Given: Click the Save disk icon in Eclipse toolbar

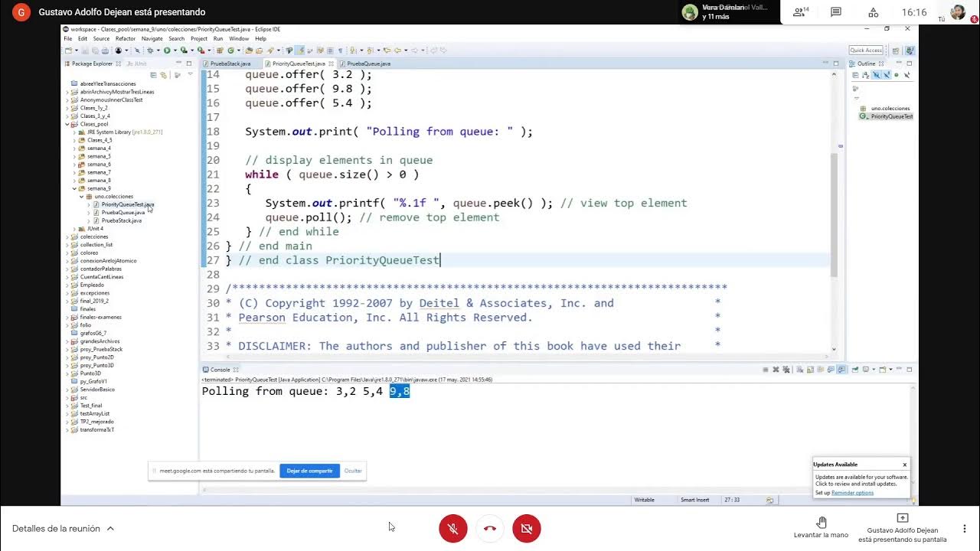Looking at the screenshot, I should click(x=86, y=51).
